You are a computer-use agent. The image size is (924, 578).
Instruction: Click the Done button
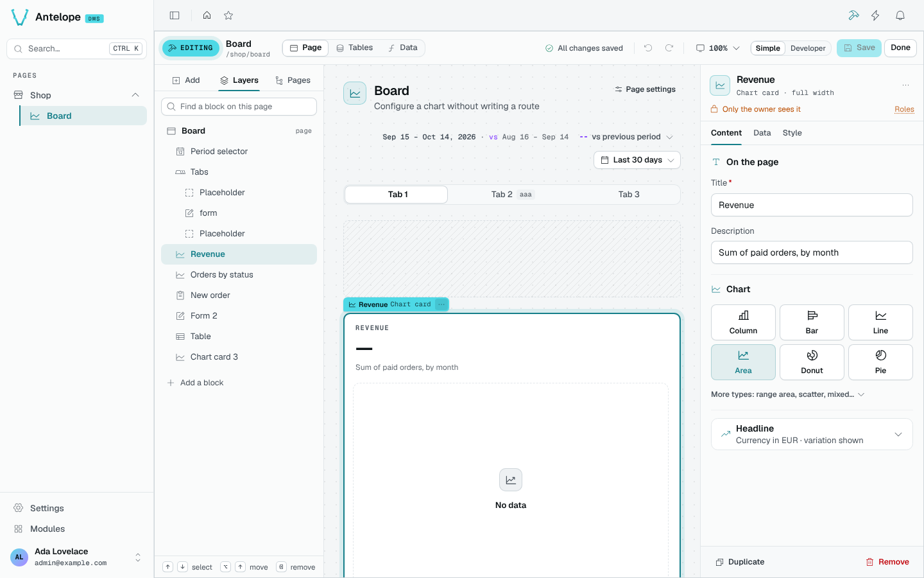tap(900, 48)
